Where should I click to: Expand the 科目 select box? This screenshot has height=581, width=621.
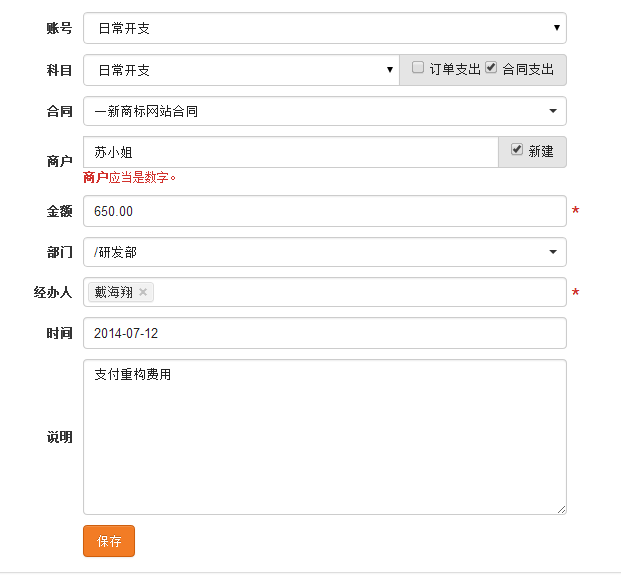[241, 70]
